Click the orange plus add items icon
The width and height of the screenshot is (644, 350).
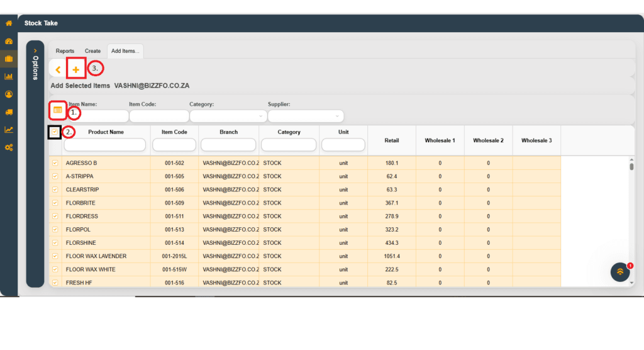(x=76, y=69)
